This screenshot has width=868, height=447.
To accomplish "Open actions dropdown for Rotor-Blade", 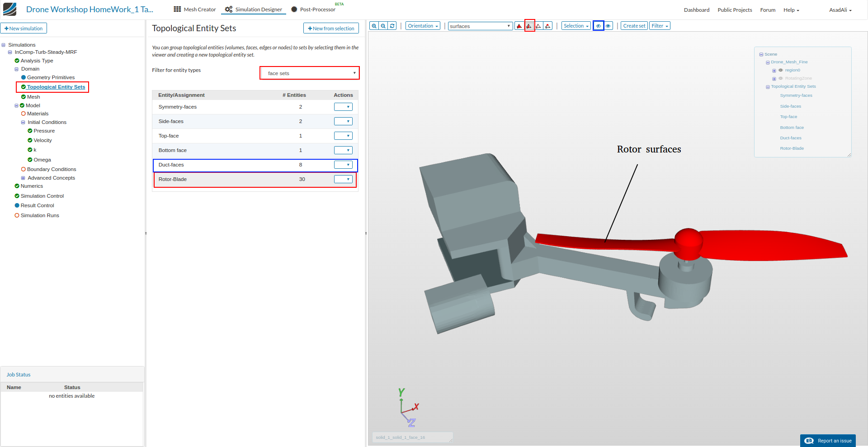I will click(x=343, y=179).
